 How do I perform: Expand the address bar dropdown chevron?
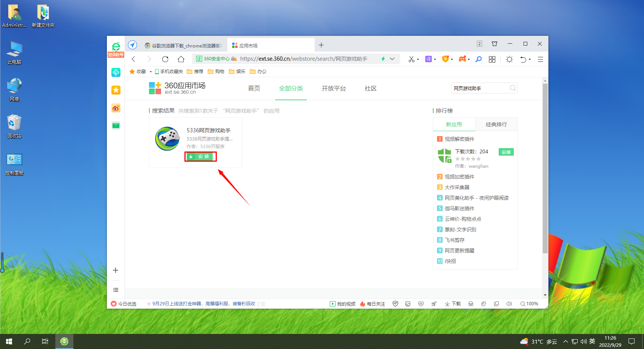coord(392,59)
